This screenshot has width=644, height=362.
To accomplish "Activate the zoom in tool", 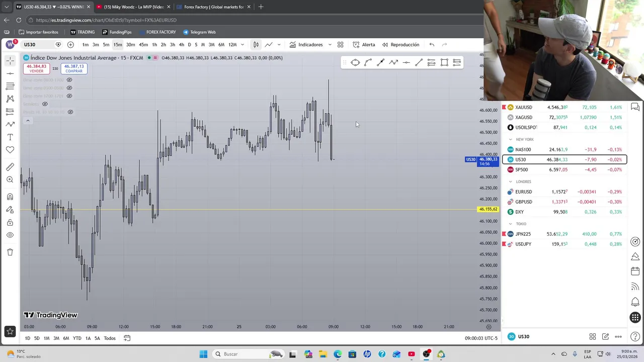I will pyautogui.click(x=10, y=179).
